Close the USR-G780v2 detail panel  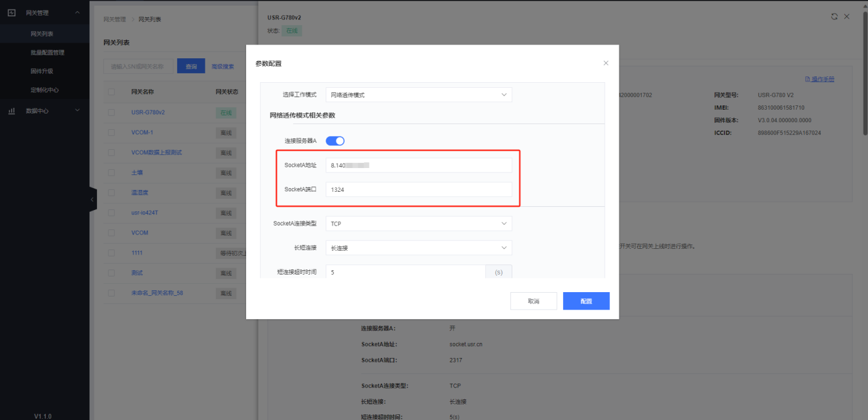point(847,17)
